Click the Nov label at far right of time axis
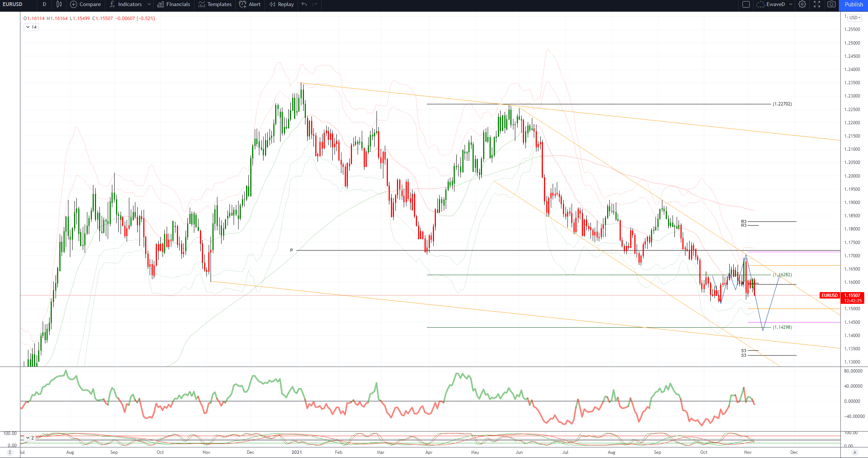The height and width of the screenshot is (458, 868). [748, 452]
